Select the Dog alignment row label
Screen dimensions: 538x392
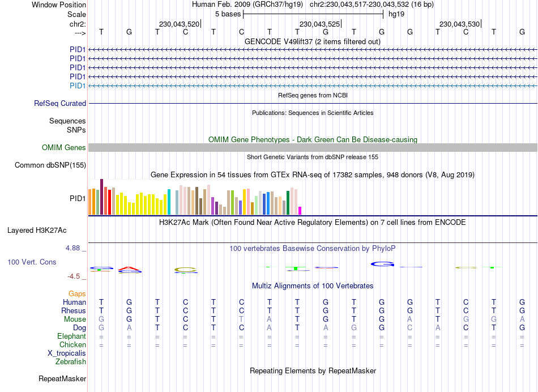(x=79, y=328)
